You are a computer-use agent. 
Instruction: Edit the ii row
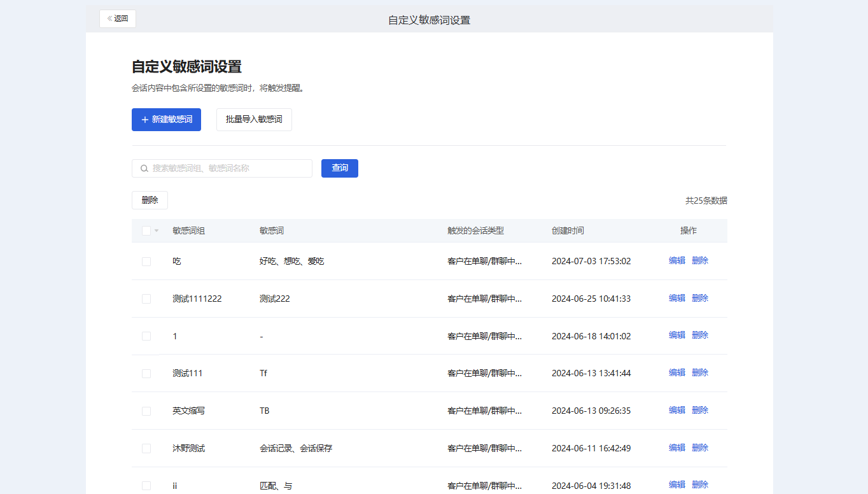677,484
